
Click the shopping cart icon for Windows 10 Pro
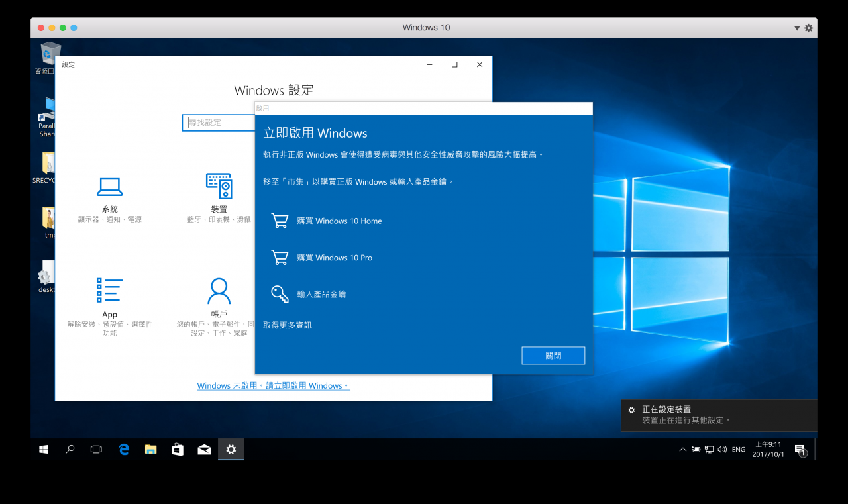(x=280, y=257)
